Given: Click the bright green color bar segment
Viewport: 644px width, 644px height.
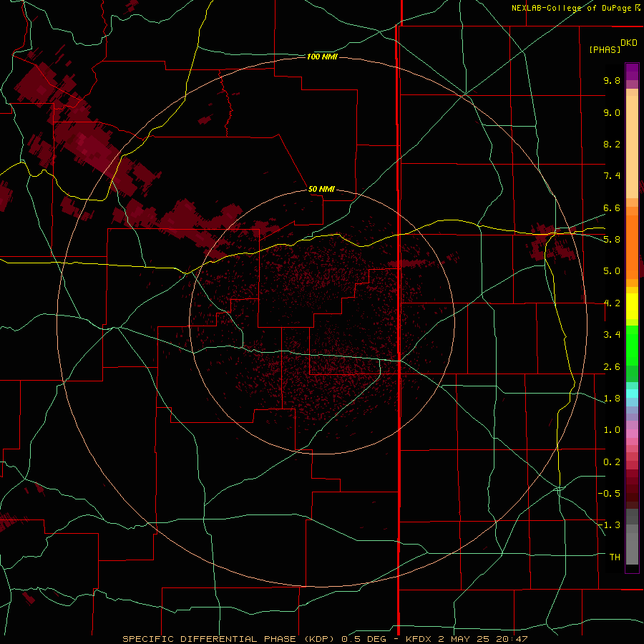Looking at the screenshot, I should tap(632, 346).
